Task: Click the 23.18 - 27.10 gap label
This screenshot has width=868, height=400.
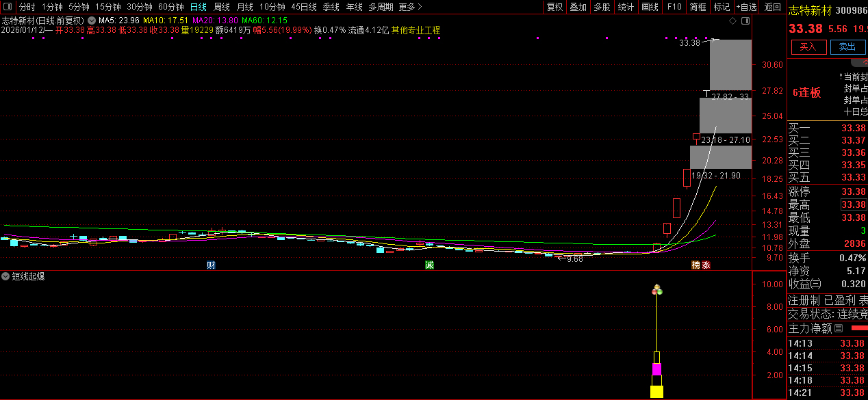Action: coord(726,139)
